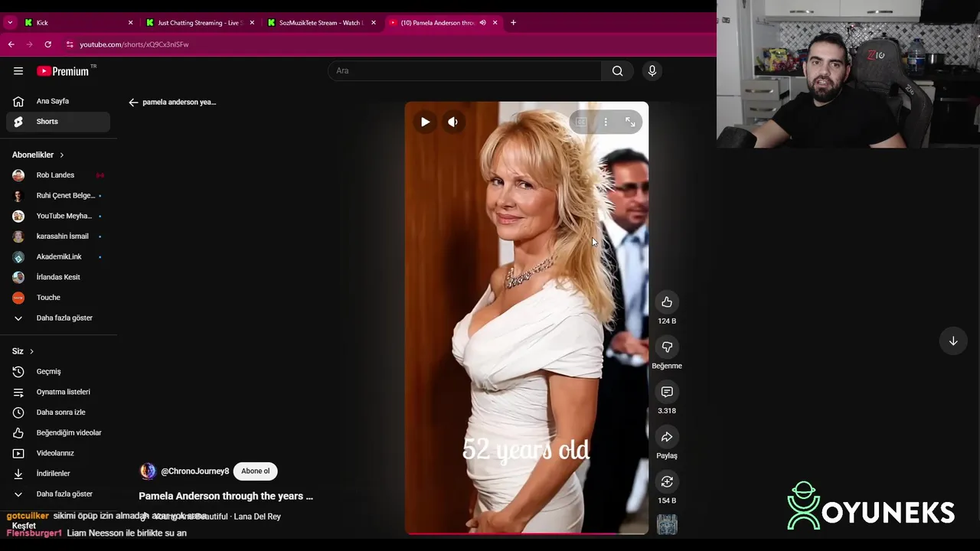Open karasahin ismail channel

point(58,236)
